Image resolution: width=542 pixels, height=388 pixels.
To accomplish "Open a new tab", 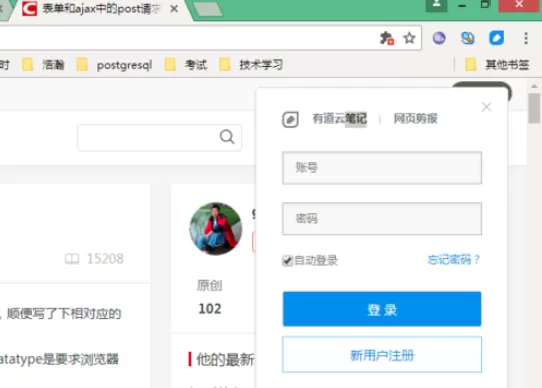I will click(x=207, y=9).
